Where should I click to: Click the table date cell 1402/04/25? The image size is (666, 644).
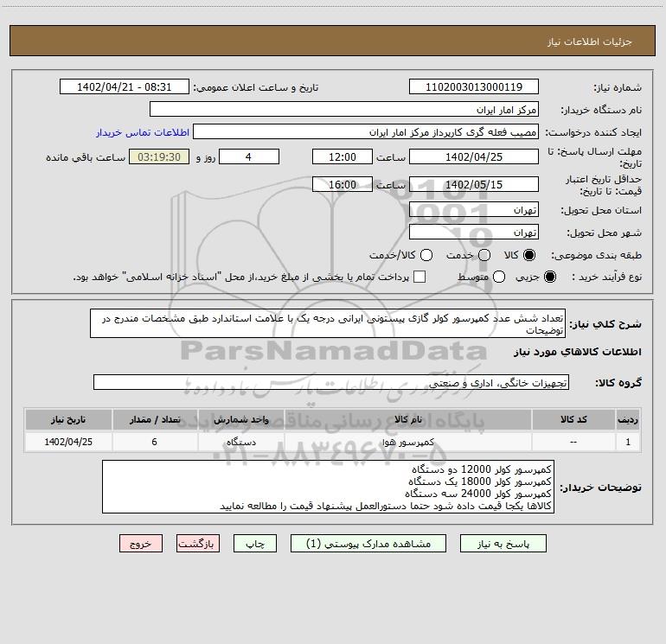click(68, 442)
